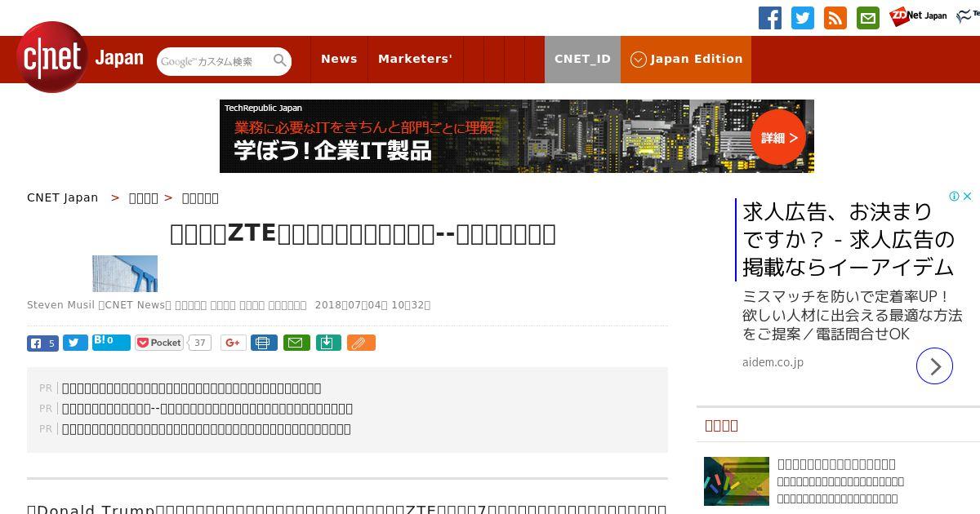Click the red 詳細 button on the banner
Image resolution: width=980 pixels, height=514 pixels.
[778, 138]
